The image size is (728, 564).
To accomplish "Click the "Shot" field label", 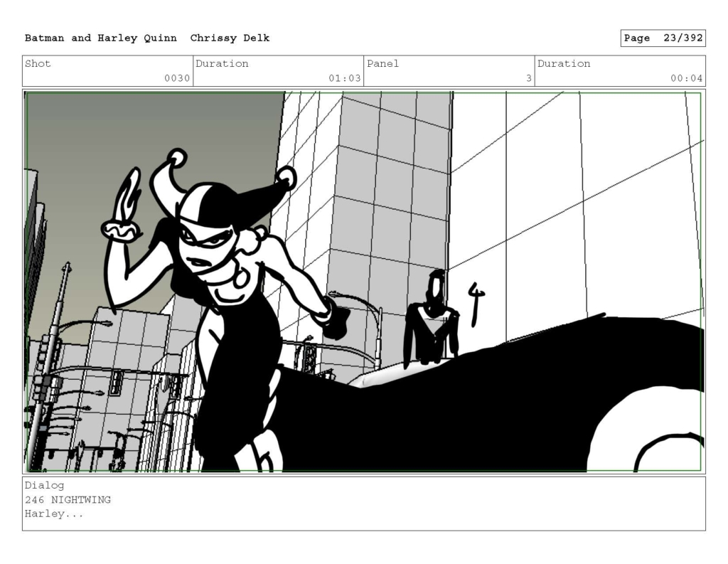I will pos(38,63).
